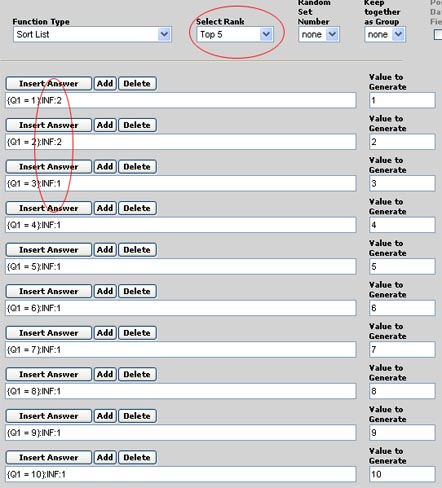
Task: Click Add button above Q1 = 5 row
Action: 105,250
